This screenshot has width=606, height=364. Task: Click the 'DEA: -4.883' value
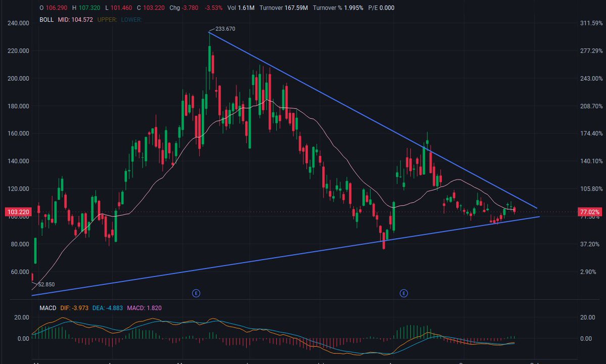coord(108,308)
